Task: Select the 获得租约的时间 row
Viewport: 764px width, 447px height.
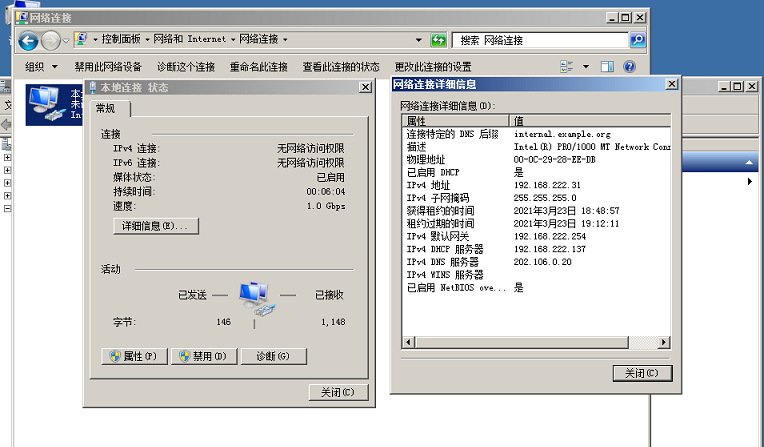Action: tap(536, 211)
